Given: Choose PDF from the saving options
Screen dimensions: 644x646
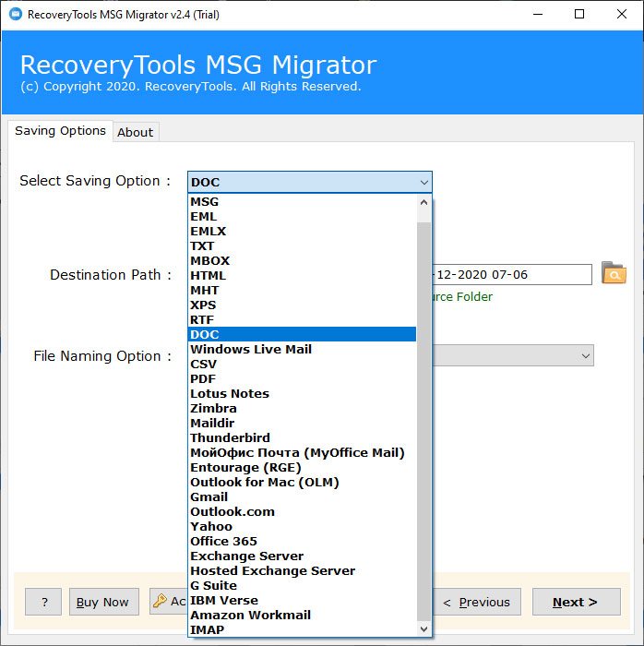Looking at the screenshot, I should (x=302, y=379).
